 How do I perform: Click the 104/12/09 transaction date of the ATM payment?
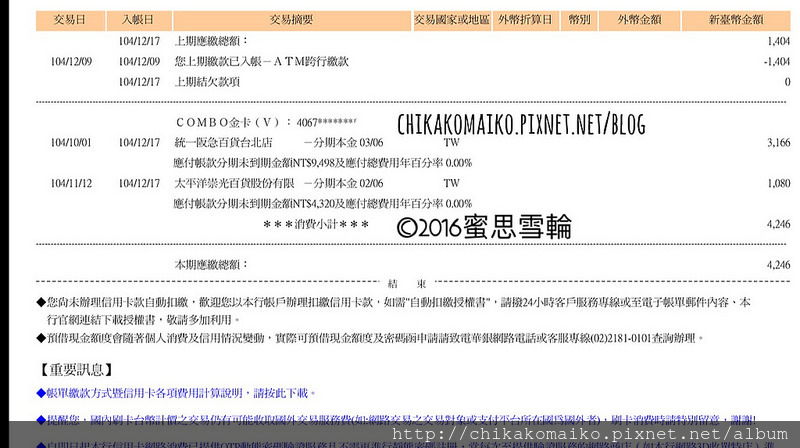point(71,62)
